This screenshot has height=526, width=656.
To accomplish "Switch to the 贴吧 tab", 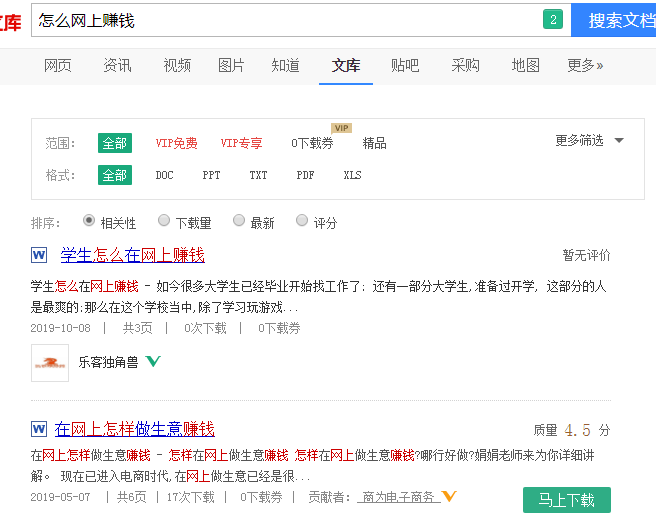I will [405, 65].
